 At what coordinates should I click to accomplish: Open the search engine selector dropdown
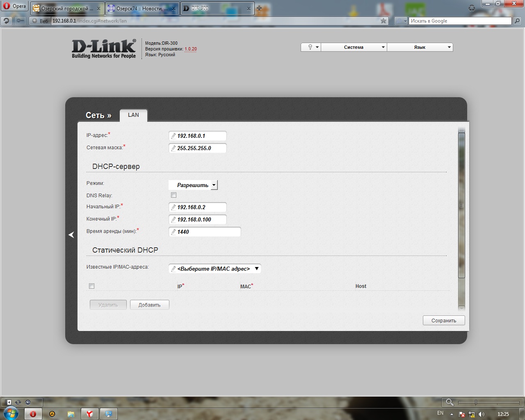tap(401, 21)
